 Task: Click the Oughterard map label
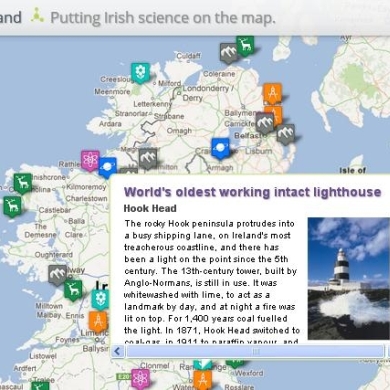[53, 255]
